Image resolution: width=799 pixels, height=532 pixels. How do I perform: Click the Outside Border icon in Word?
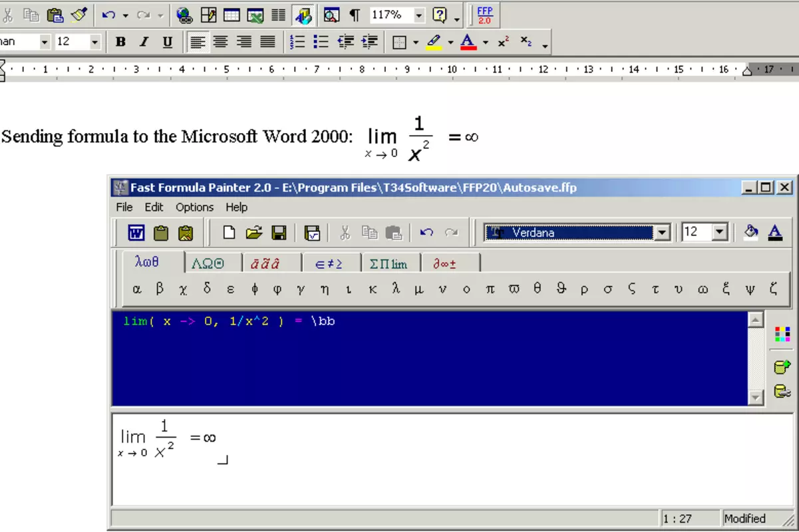[x=399, y=42]
